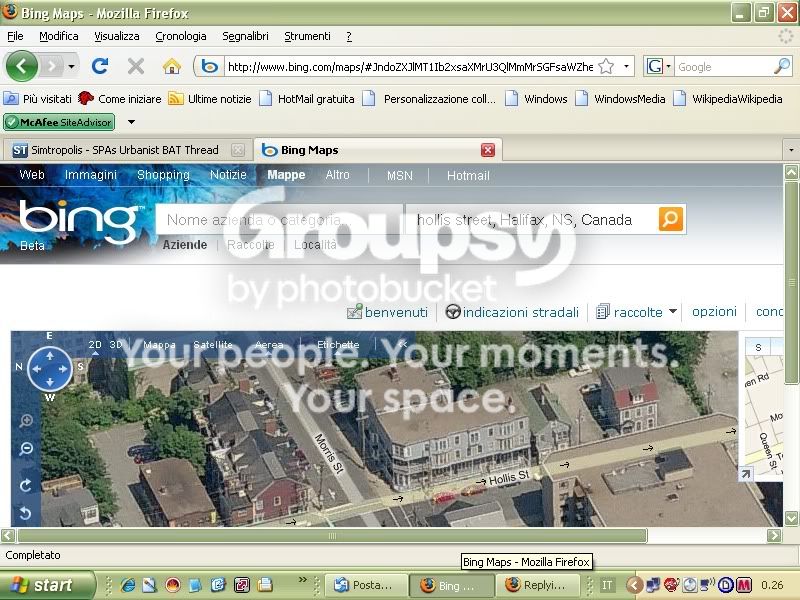
Task: Click the horizontal scrollbar thumb
Action: point(332,535)
